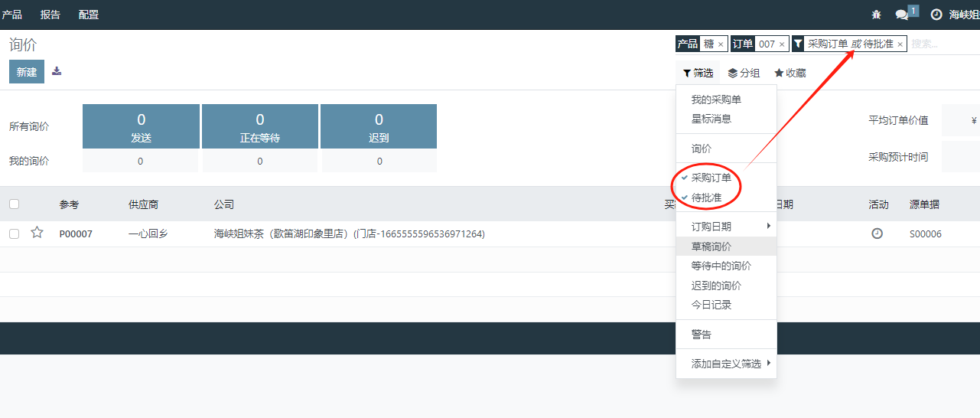This screenshot has height=418, width=980.
Task: Remove the 订单 007 search facet
Action: pos(781,44)
